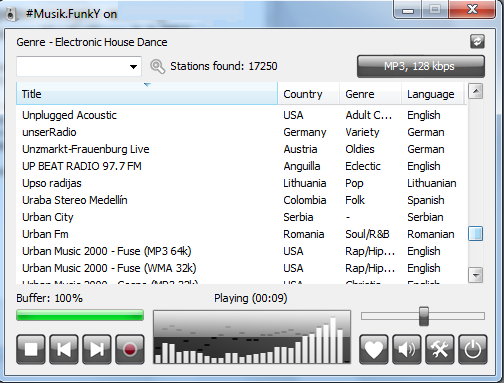Click the Playing (00:09) status text

(251, 298)
